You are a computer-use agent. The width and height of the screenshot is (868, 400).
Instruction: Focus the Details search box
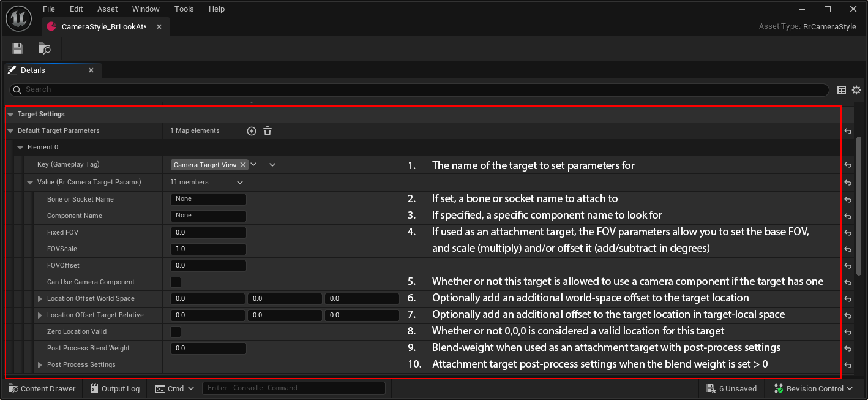(419, 89)
